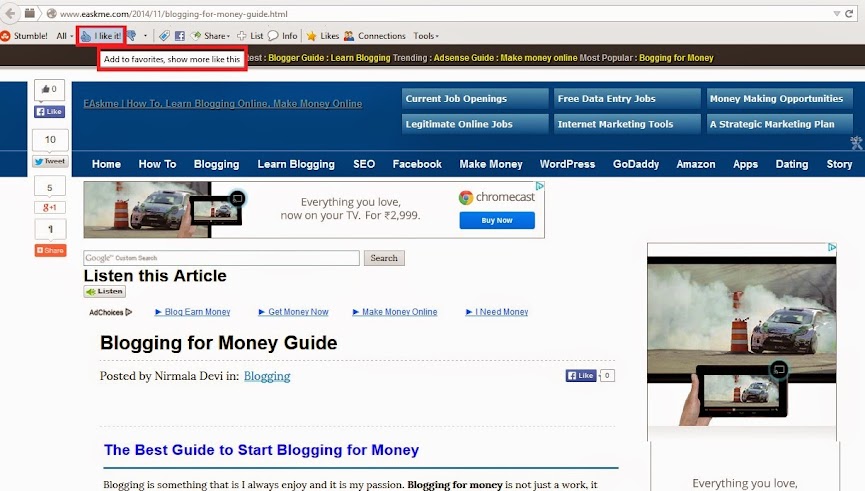This screenshot has width=865, height=491.
Task: Click inside the URL address field
Action: click(441, 14)
